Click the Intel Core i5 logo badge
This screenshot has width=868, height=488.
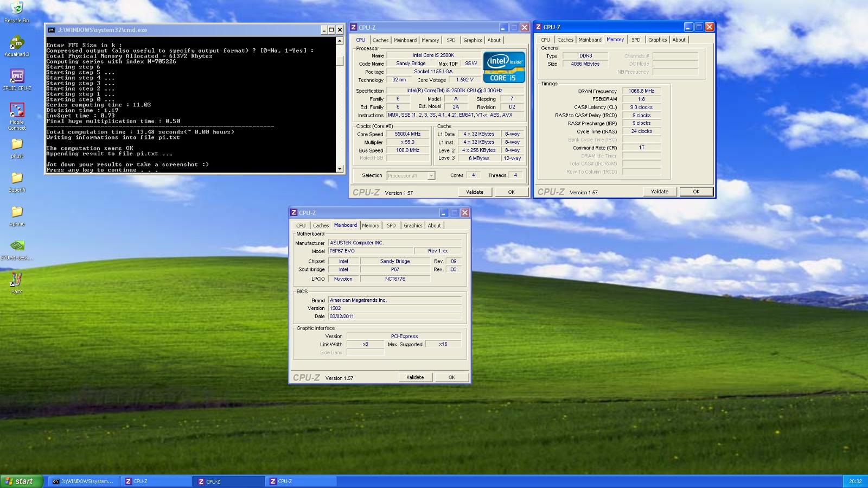click(504, 67)
